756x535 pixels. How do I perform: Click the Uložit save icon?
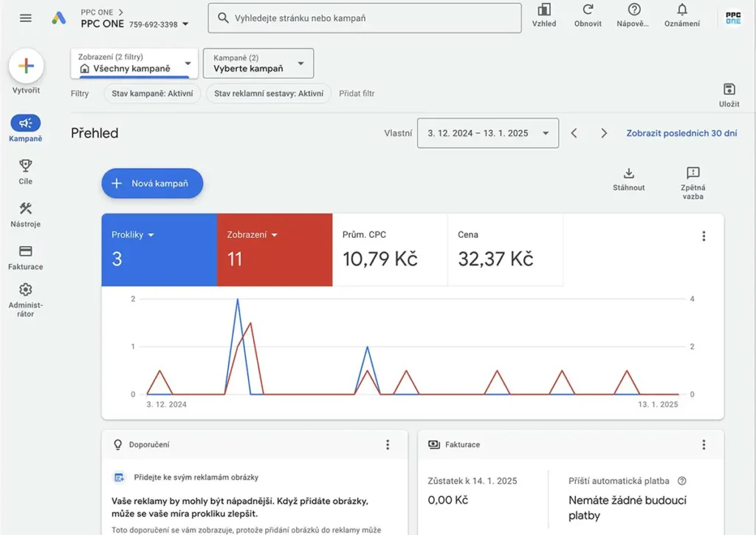(729, 90)
